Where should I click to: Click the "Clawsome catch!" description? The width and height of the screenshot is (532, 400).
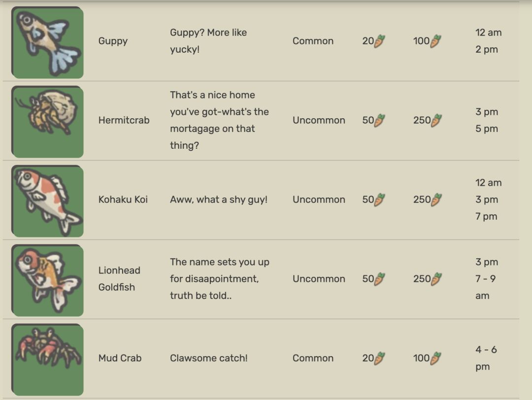[209, 358]
